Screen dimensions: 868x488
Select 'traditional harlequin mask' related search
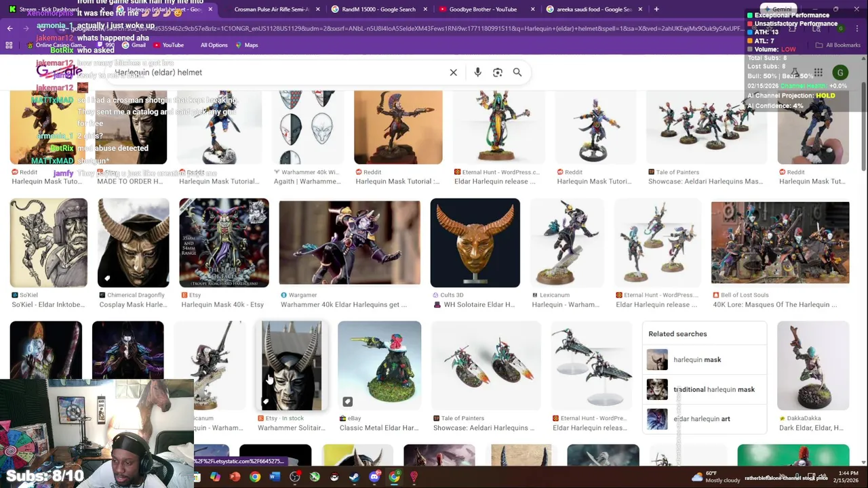pos(704,390)
